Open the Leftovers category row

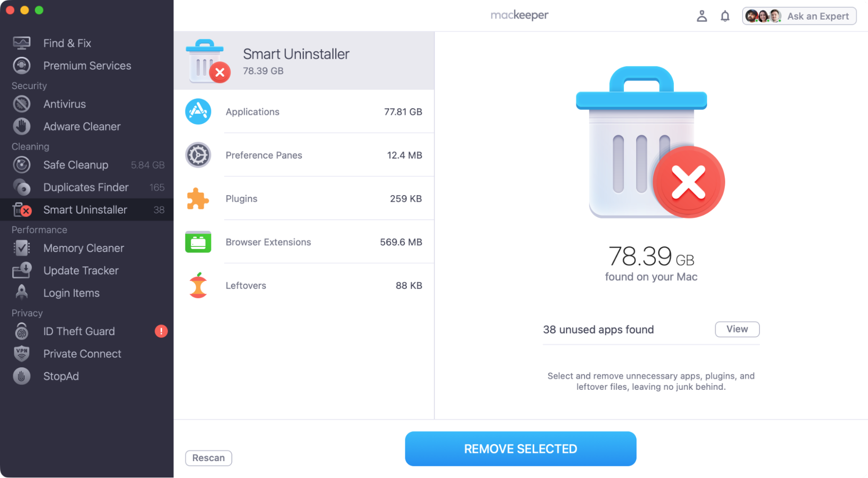pos(304,285)
